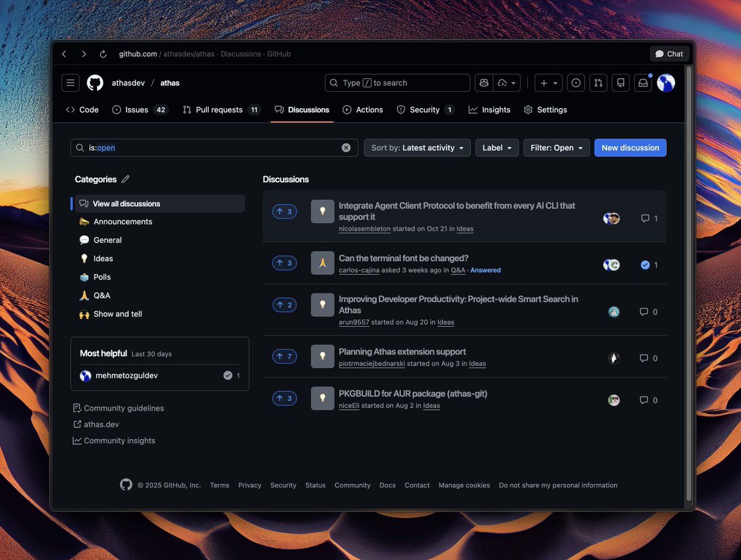Image resolution: width=741 pixels, height=560 pixels.
Task: Click the GitHub Octocat logo in header
Action: point(95,83)
